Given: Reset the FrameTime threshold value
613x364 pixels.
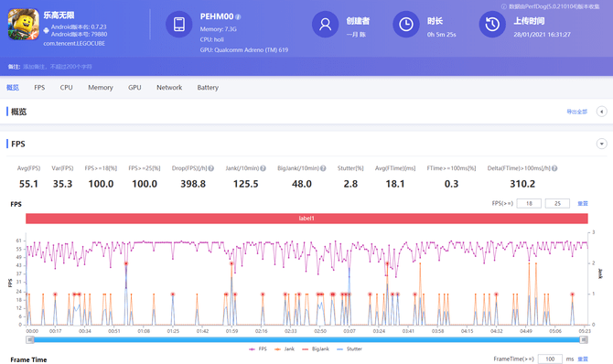Looking at the screenshot, I should point(583,359).
